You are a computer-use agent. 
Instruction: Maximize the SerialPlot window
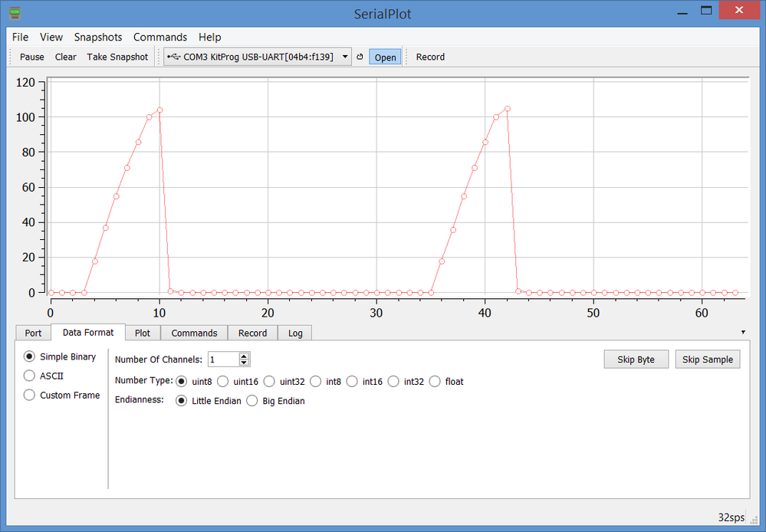[x=706, y=11]
